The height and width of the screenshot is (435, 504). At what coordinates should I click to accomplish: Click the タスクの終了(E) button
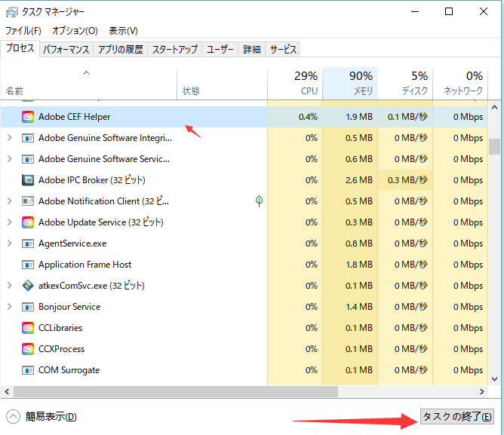click(x=457, y=417)
